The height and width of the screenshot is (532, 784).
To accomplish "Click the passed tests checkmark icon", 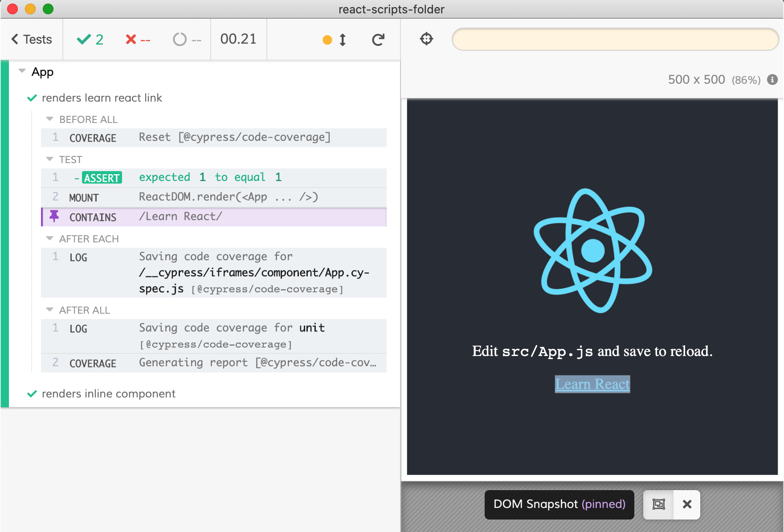I will 83,39.
